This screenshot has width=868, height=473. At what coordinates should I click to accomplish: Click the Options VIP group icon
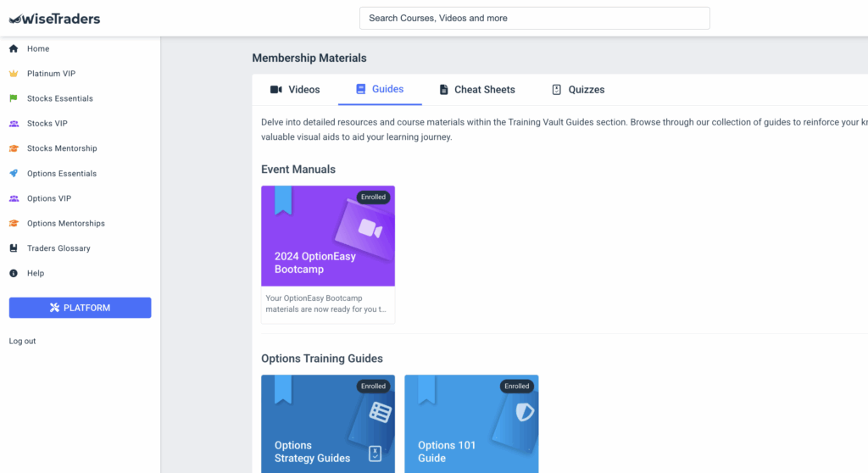(14, 198)
